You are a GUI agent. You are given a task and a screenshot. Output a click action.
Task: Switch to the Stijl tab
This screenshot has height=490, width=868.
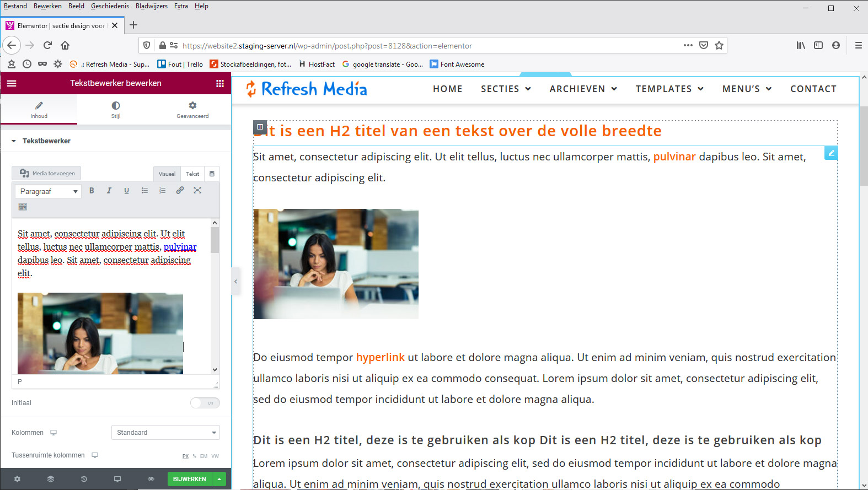(x=116, y=109)
